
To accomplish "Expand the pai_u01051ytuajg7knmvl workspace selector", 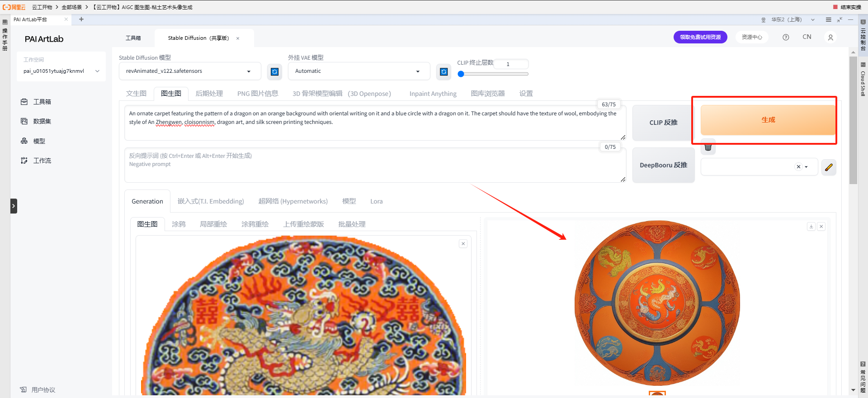I will 61,71.
